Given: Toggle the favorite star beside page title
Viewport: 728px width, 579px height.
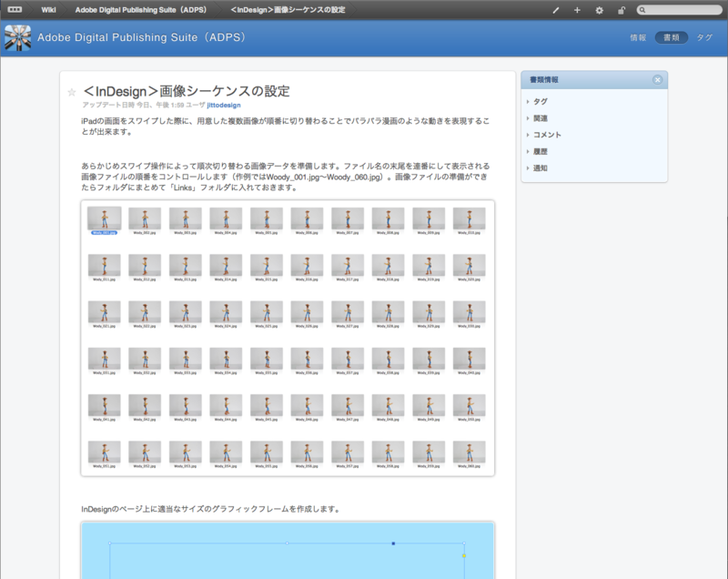Looking at the screenshot, I should click(72, 92).
